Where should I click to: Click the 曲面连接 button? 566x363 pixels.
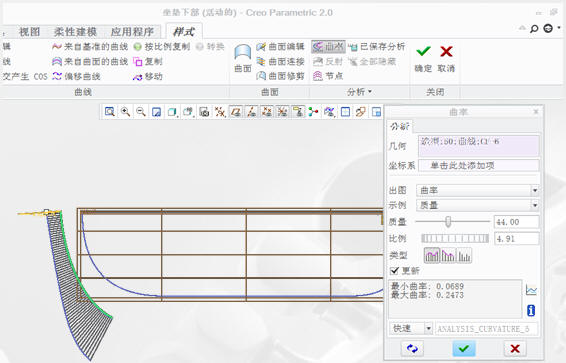click(x=280, y=61)
